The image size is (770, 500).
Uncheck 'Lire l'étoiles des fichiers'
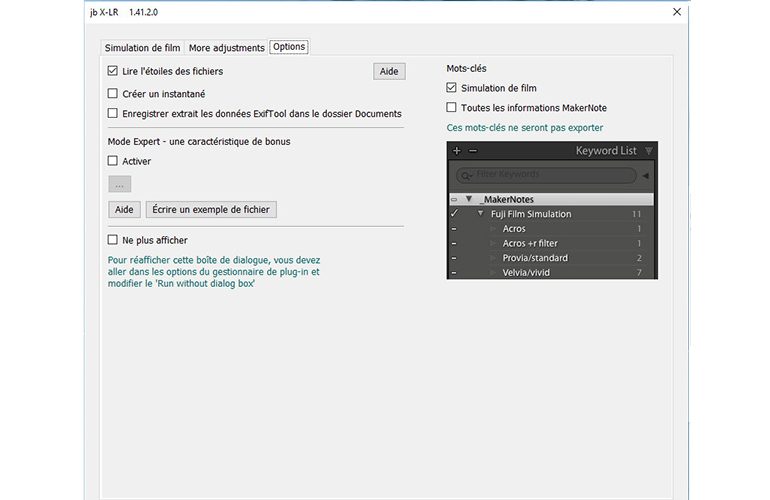click(113, 72)
